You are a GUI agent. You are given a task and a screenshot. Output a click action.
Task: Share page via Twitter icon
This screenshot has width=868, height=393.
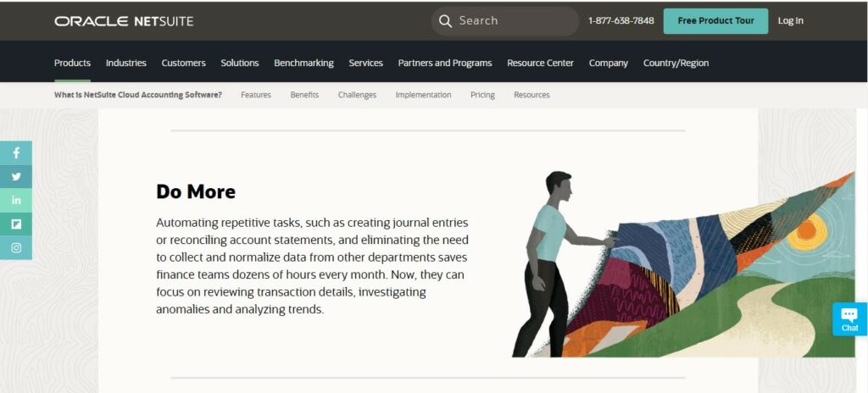pyautogui.click(x=16, y=176)
